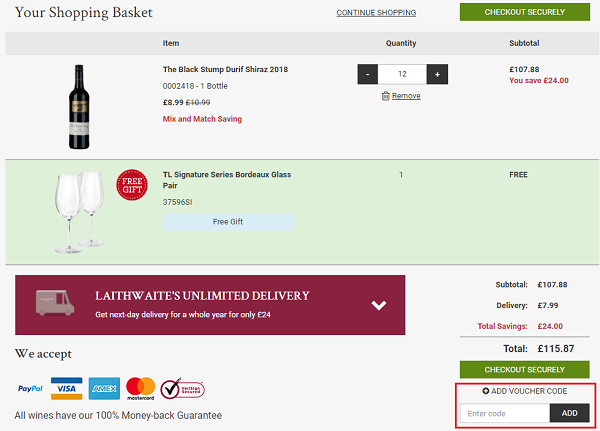The image size is (600, 431).
Task: Click the You save £24.00 text
Action: [x=538, y=80]
